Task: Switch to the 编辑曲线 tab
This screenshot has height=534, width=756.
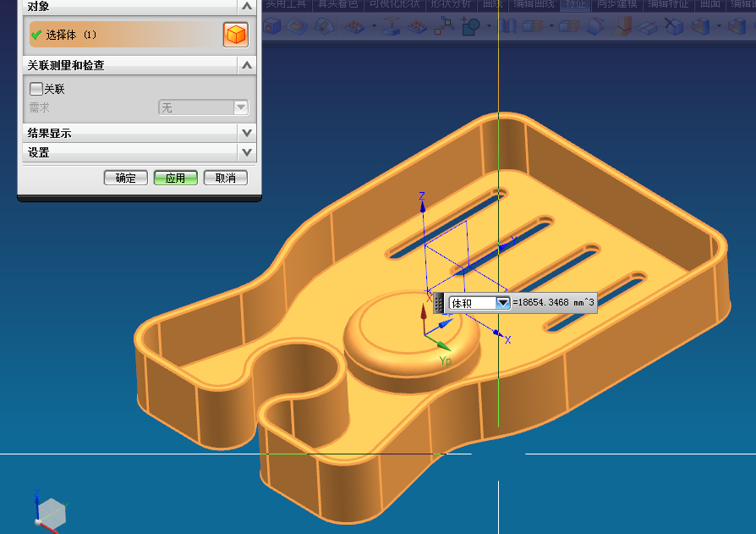Action: pos(534,4)
